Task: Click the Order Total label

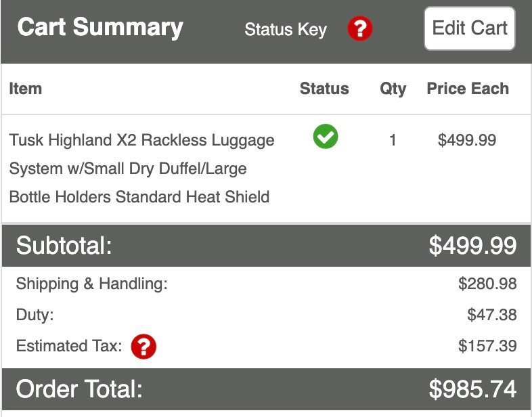Action: point(79,389)
